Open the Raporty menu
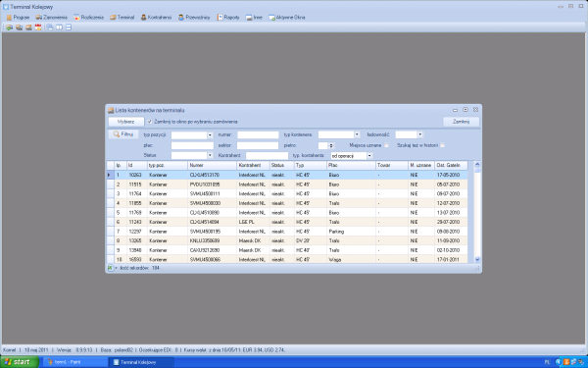 (228, 18)
